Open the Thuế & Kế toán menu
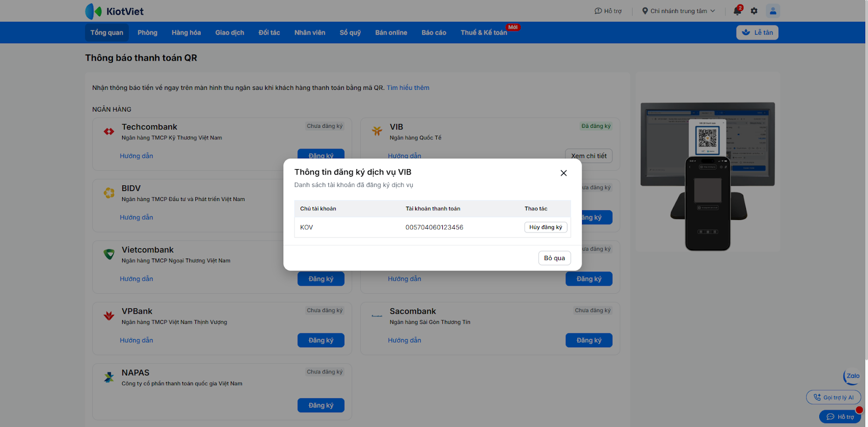Screen dimensions: 868x427 tap(484, 33)
